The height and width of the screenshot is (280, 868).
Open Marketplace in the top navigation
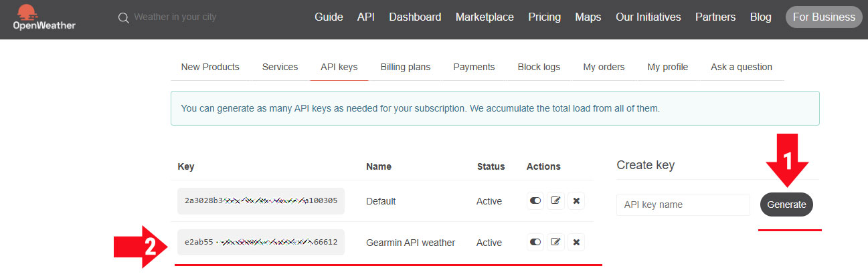(485, 17)
